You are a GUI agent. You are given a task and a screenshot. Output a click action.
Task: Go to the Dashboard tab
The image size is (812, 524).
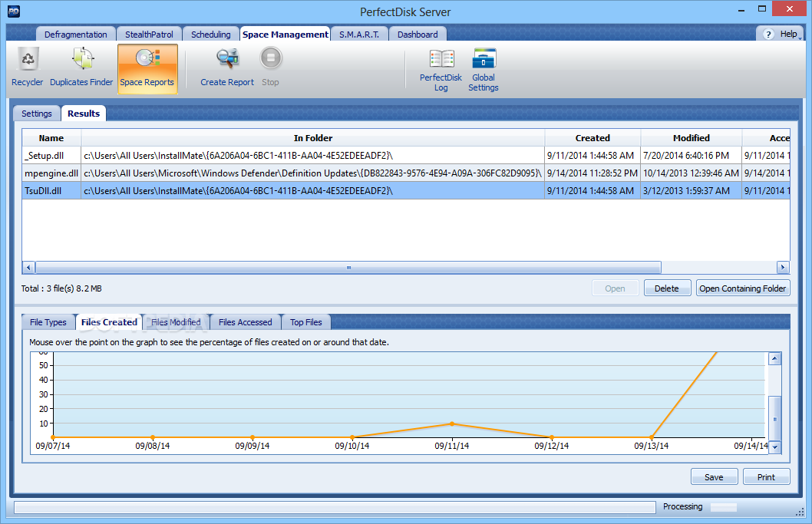[x=418, y=35]
